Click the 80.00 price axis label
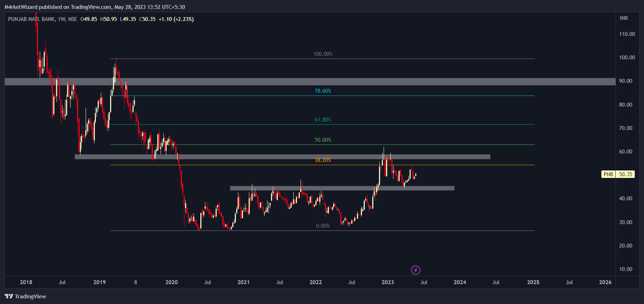The height and width of the screenshot is (304, 644). [x=626, y=105]
